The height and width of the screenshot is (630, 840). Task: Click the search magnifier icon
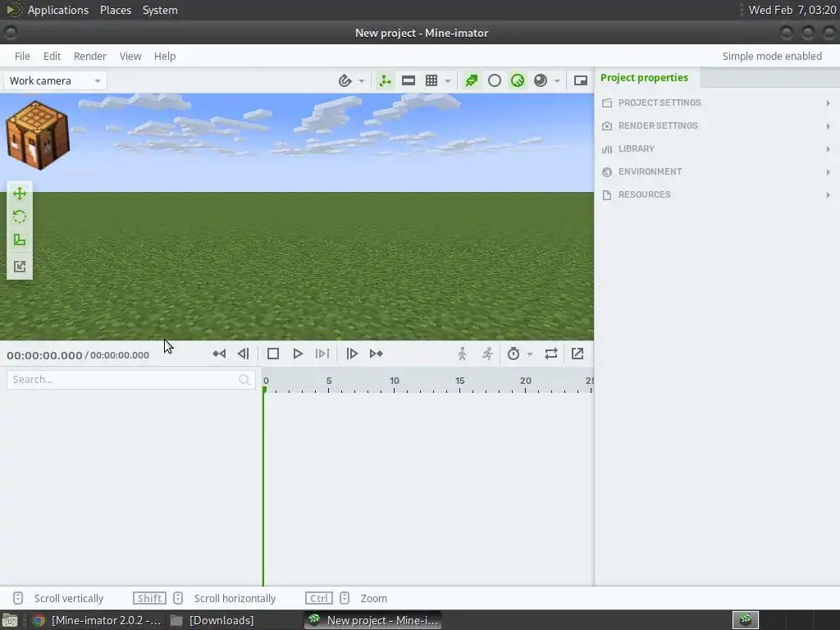click(x=244, y=380)
